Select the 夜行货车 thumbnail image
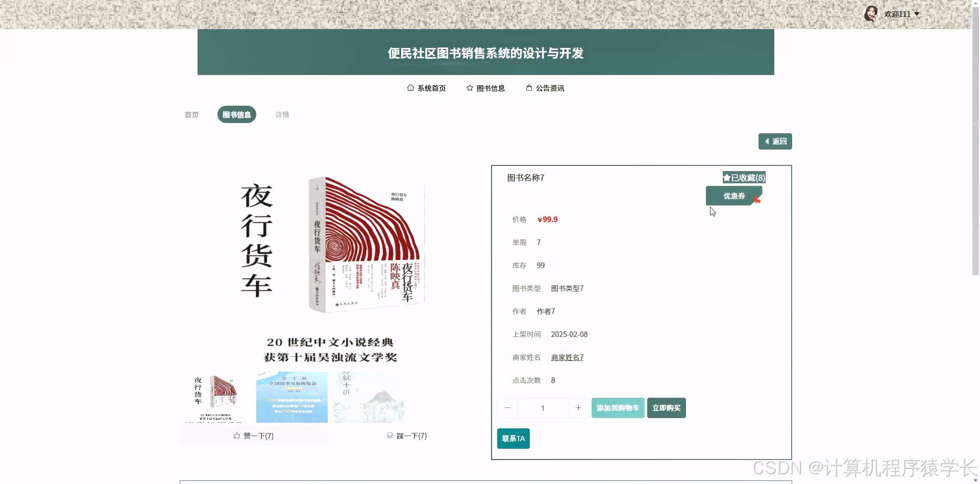Image resolution: width=980 pixels, height=484 pixels. tap(215, 397)
